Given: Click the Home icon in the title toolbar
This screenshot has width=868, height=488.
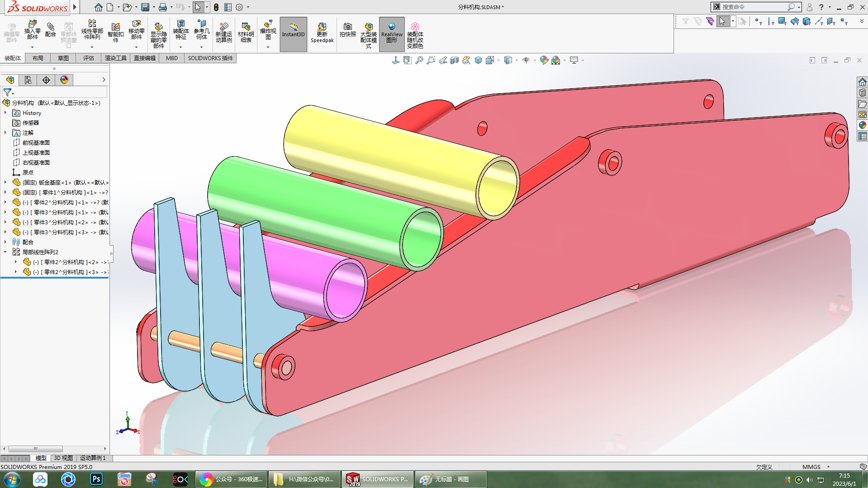Looking at the screenshot, I should tap(98, 7).
